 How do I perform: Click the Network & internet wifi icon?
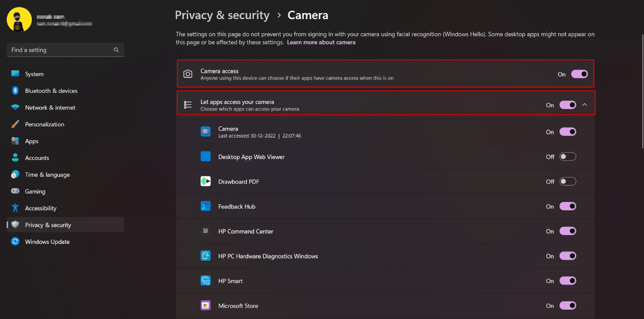[x=15, y=108]
